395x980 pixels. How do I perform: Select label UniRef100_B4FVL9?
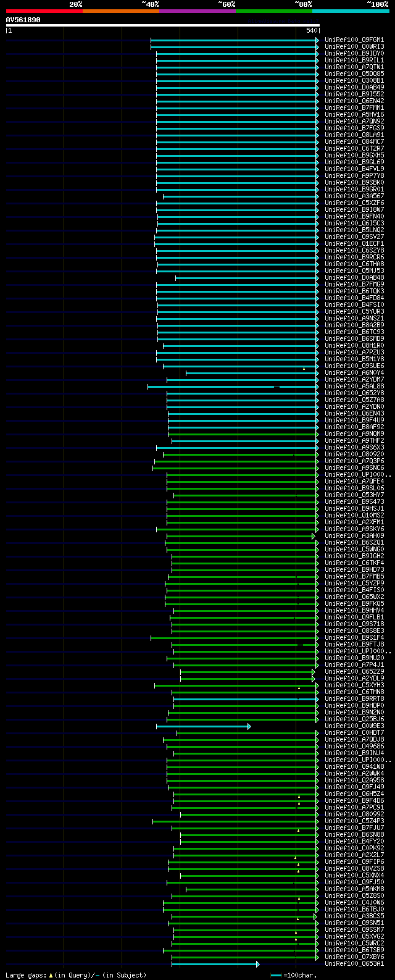point(354,169)
